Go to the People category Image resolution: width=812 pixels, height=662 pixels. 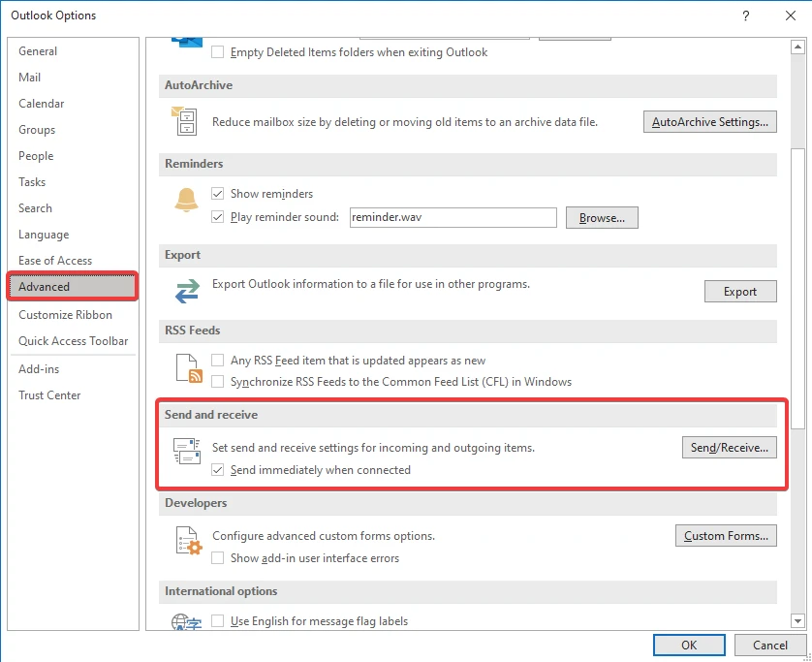[73, 156]
